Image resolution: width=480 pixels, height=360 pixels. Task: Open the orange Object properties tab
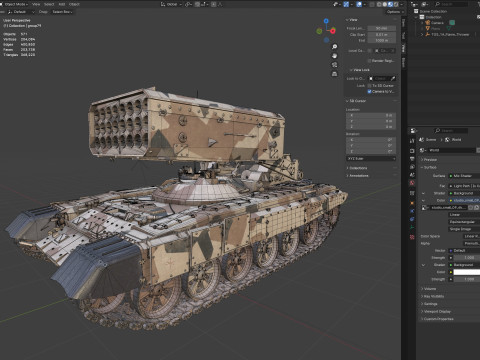(x=412, y=203)
